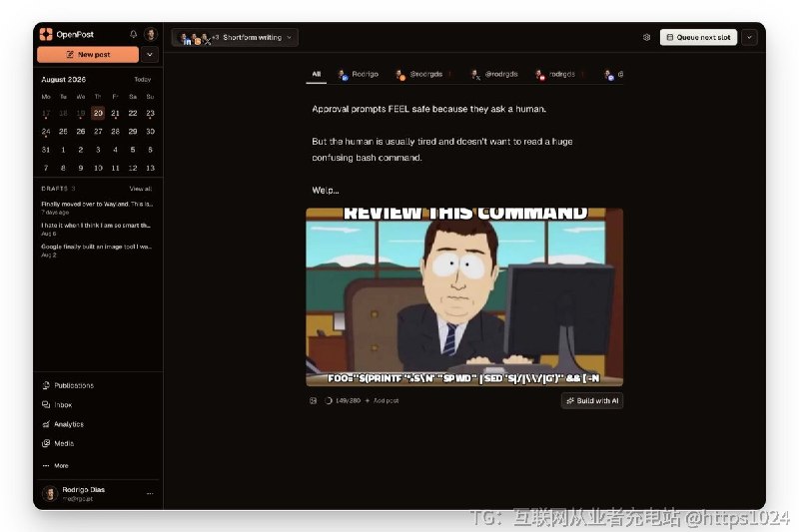This screenshot has height=532, width=799.
Task: Switch to the Rodrigo LinkedIn tab
Action: (359, 74)
